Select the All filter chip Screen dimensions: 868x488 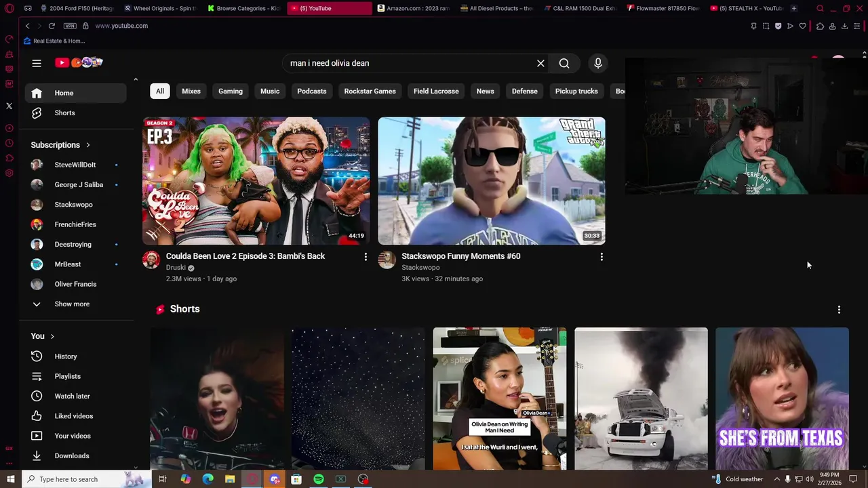point(160,91)
